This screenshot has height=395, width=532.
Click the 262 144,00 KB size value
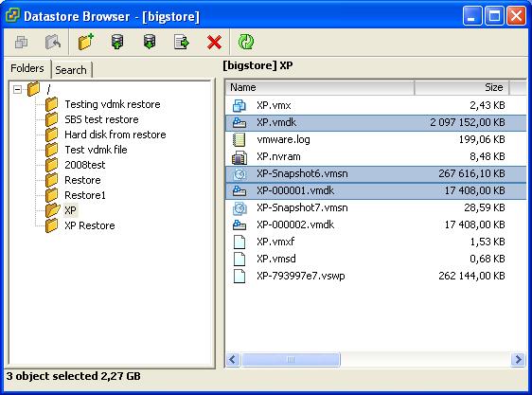(x=471, y=276)
